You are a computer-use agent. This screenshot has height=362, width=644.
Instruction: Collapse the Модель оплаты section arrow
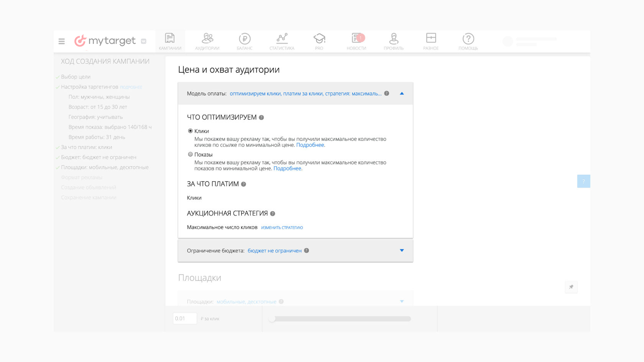coord(402,93)
